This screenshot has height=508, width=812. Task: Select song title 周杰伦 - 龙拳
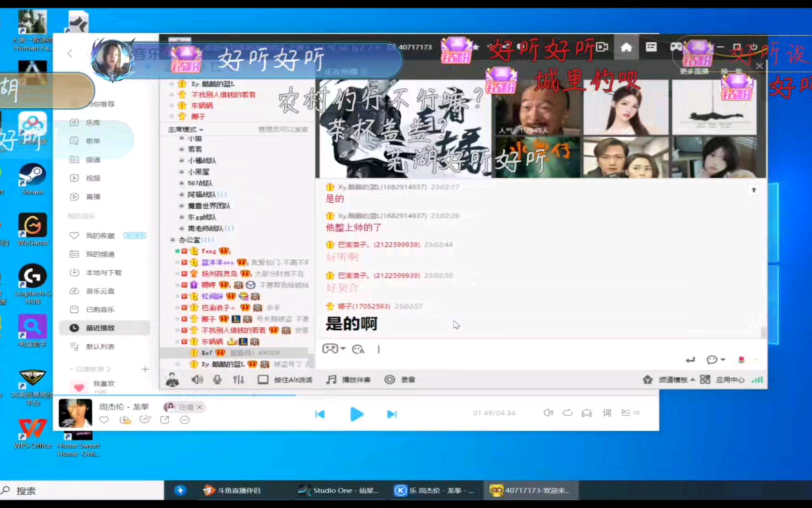click(124, 406)
